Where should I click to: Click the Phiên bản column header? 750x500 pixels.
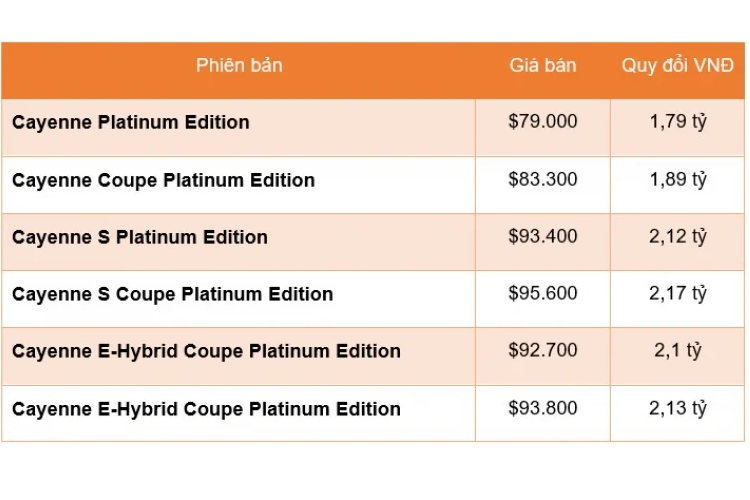(x=239, y=66)
